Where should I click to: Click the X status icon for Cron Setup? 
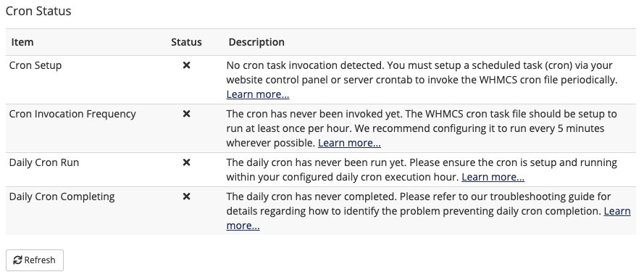point(186,65)
